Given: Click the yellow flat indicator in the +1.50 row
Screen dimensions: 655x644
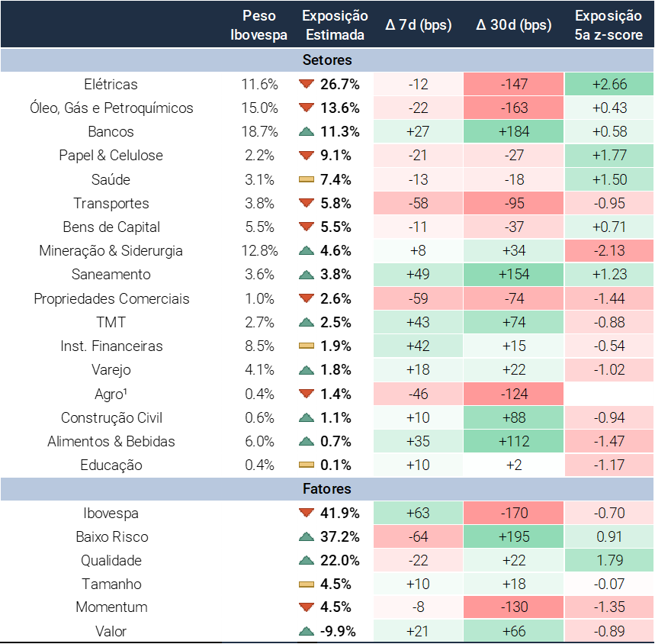Looking at the screenshot, I should click(x=307, y=179).
